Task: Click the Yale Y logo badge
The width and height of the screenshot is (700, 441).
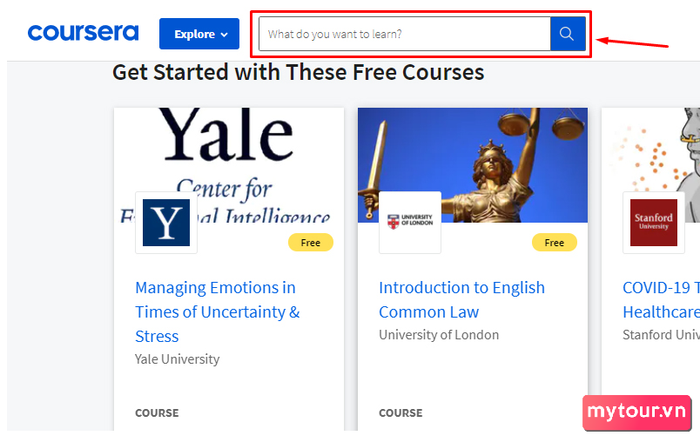Action: pos(166,223)
